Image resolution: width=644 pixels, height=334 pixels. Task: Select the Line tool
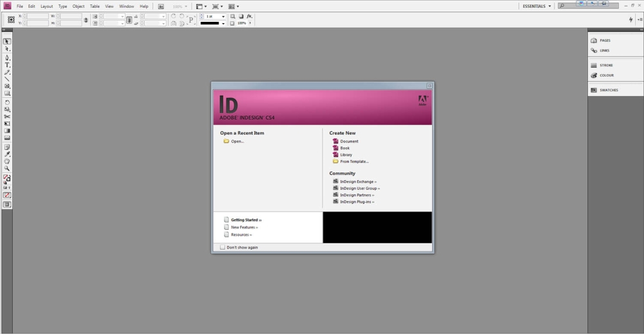point(7,79)
